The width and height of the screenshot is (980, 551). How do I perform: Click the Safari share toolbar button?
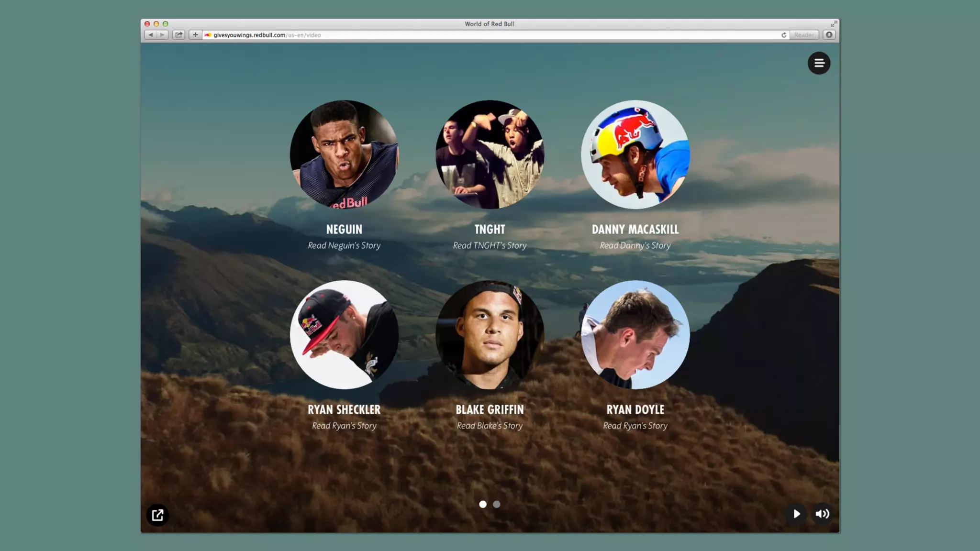click(x=178, y=35)
